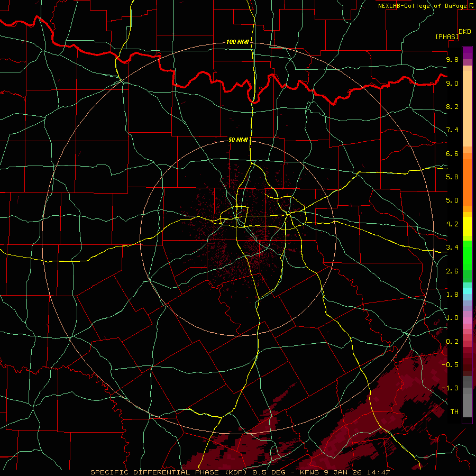The height and width of the screenshot is (476, 476).
Task: Click the cyan color bar segment
Action: coord(467,291)
